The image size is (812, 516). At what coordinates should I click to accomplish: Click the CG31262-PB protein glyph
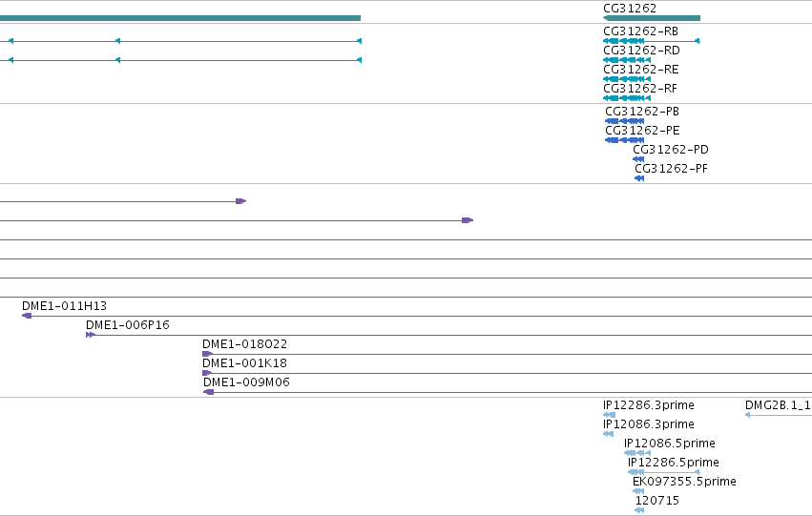pyautogui.click(x=625, y=121)
